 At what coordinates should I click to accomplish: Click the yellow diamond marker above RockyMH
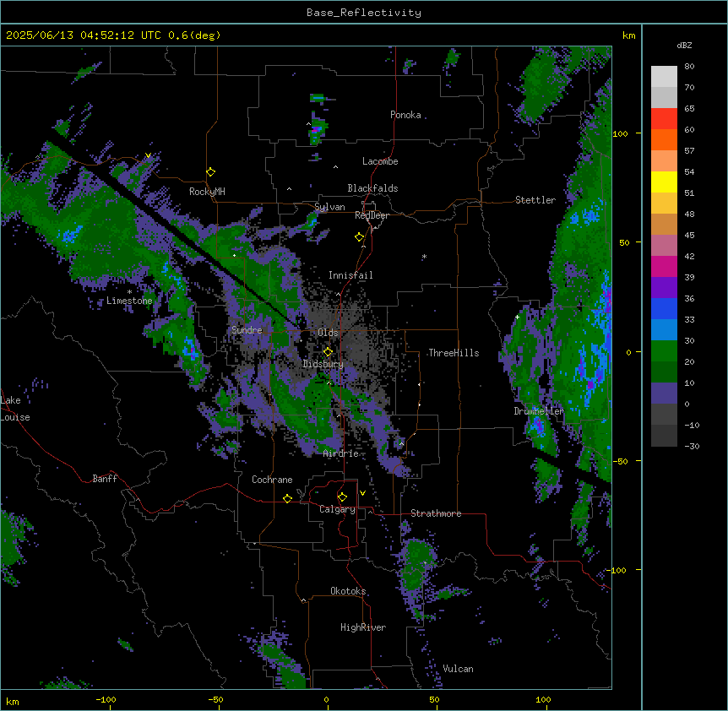coord(211,172)
